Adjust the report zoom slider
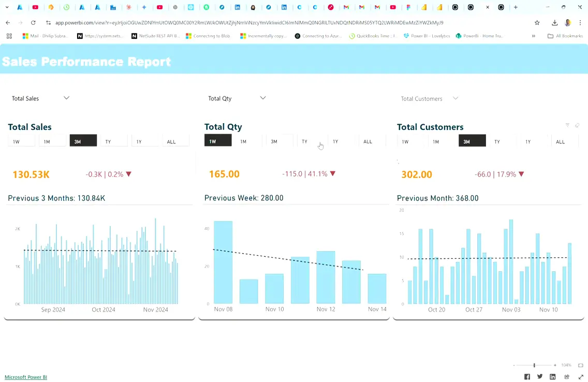 [534, 365]
